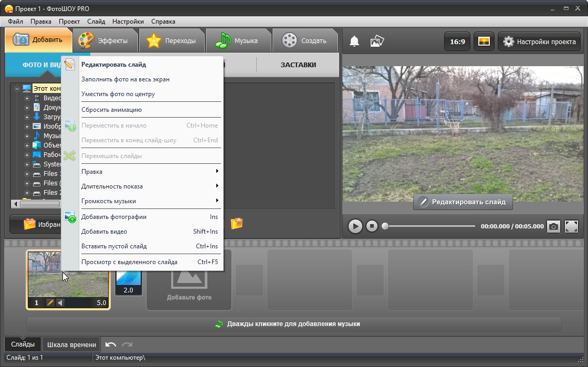588x367 pixels.
Task: Select Добавить фотографии in the context menu
Action: (114, 217)
